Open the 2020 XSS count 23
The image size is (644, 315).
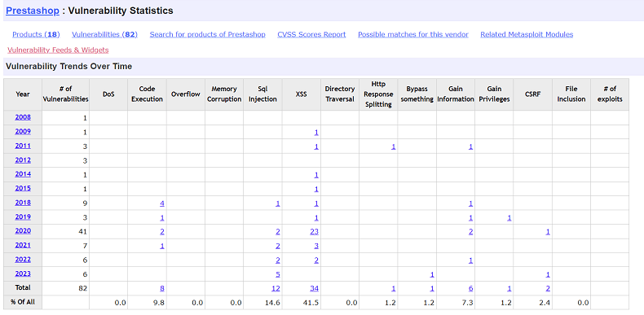coord(314,231)
